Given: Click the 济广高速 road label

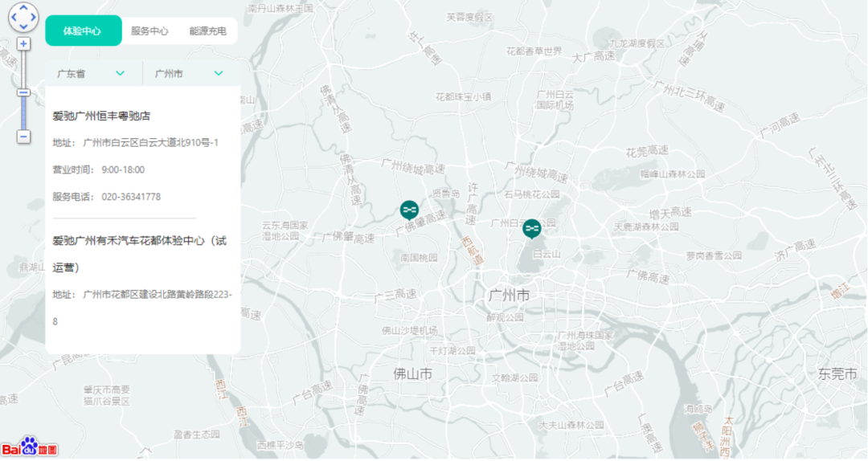Looking at the screenshot, I should click(796, 250).
